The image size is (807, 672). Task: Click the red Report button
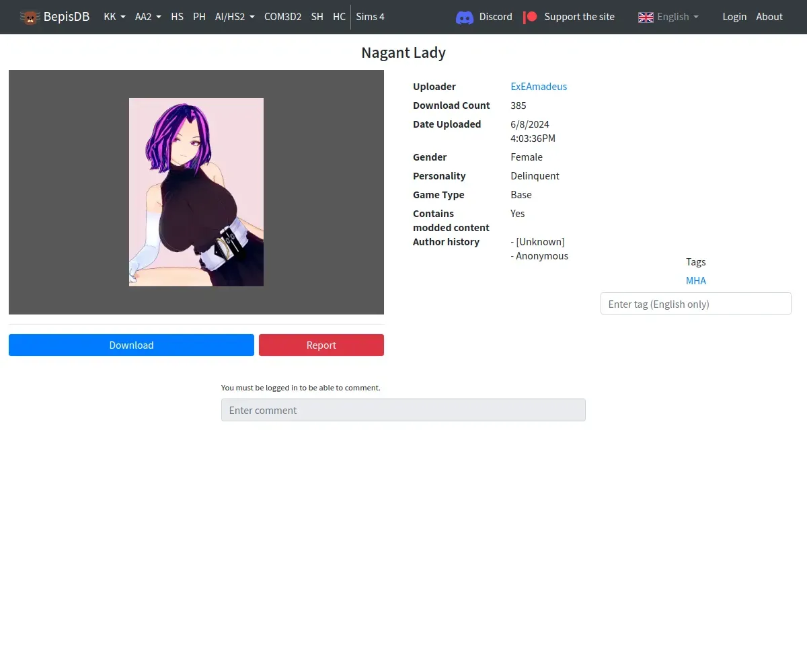click(321, 345)
